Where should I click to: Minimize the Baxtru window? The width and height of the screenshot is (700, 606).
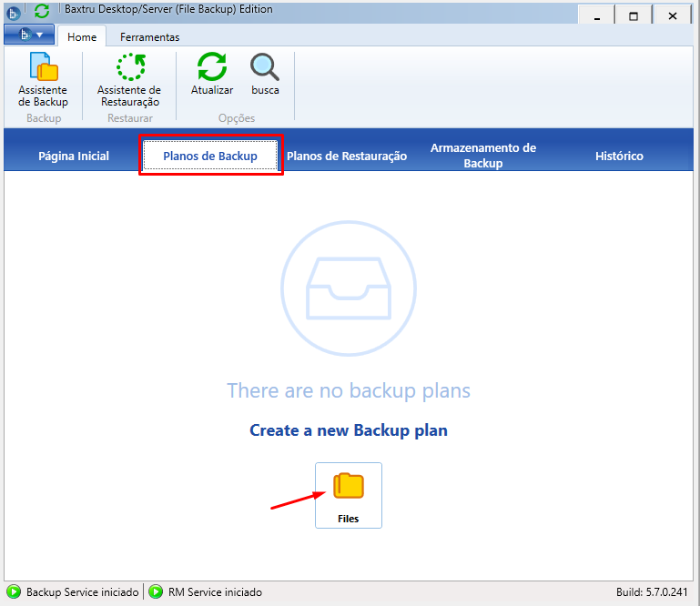[597, 16]
